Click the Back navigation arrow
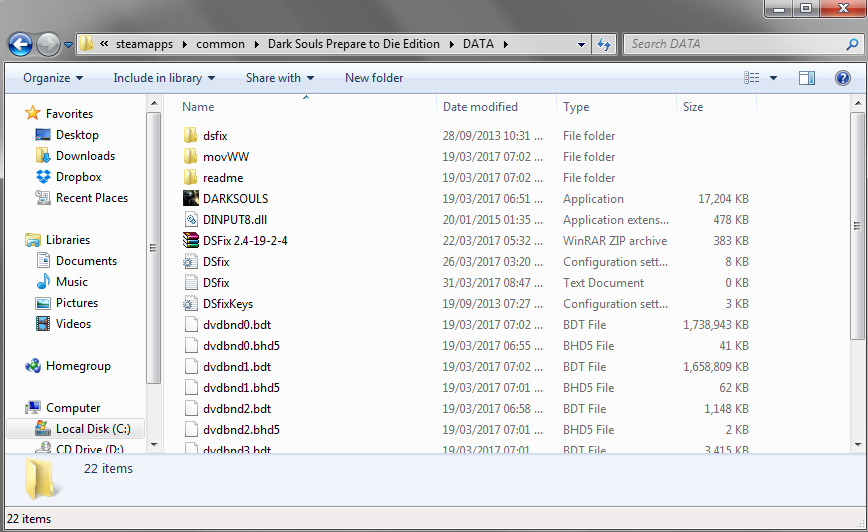Screen dimensions: 868x532 point(20,44)
